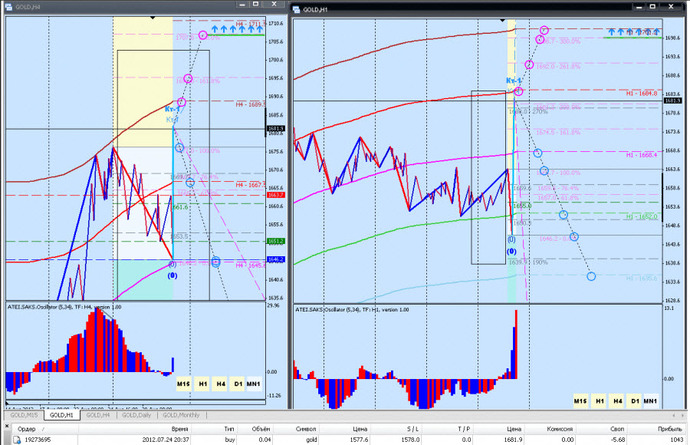This screenshot has width=690, height=445.
Task: Click the 0.00 commission cell
Action: [x=567, y=439]
